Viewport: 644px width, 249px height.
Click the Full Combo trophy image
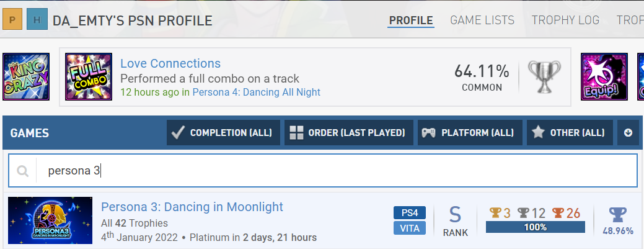pos(88,76)
